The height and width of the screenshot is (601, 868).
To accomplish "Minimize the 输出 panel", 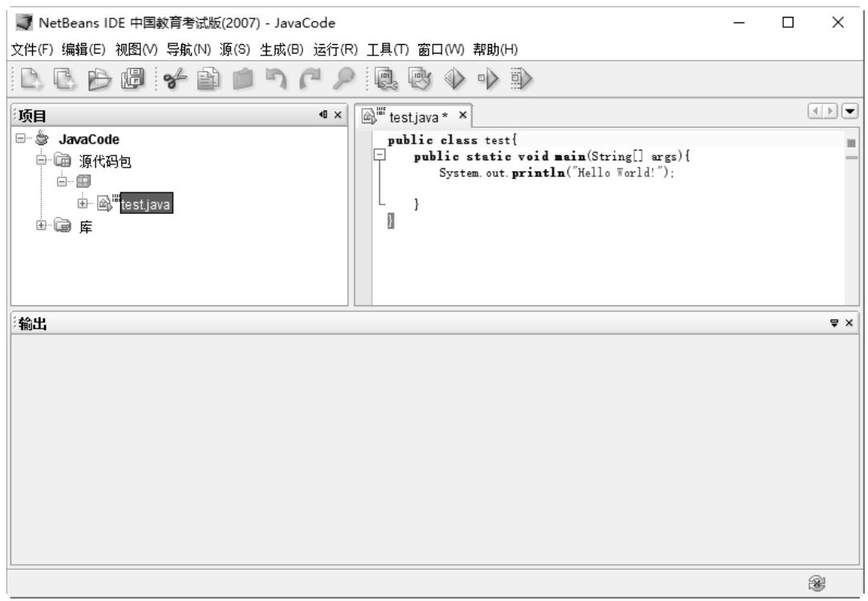I will tap(834, 323).
